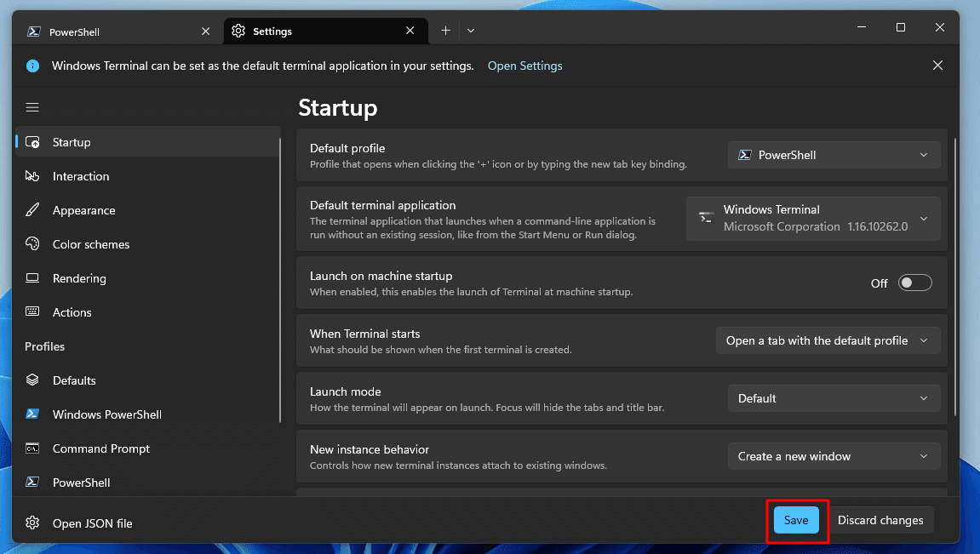Click the Open Settings link

tap(524, 66)
